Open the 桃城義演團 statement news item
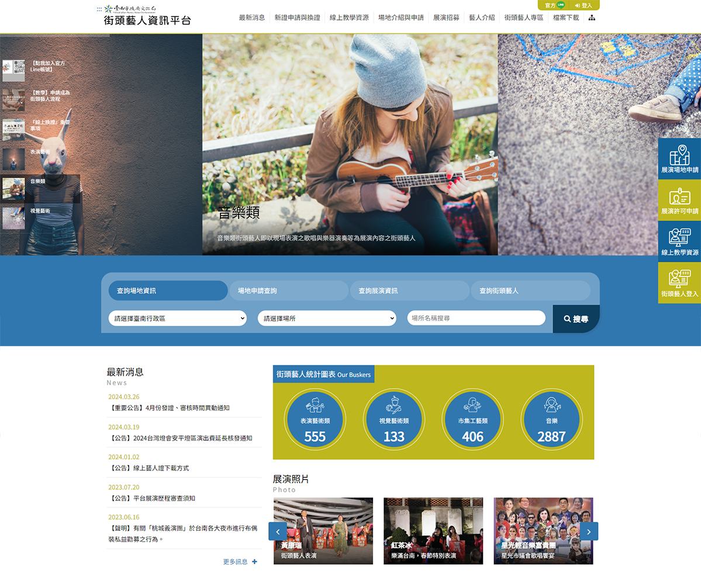 pos(183,534)
